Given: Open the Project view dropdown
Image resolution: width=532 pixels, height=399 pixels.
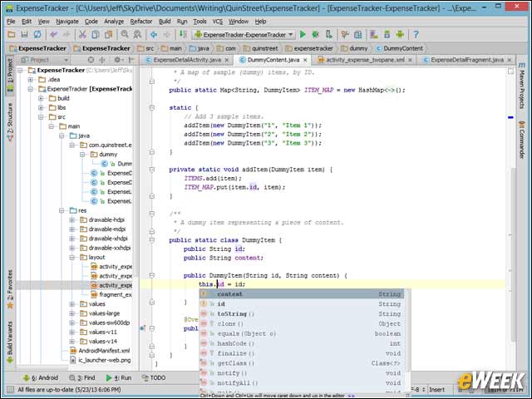Looking at the screenshot, I should [44, 60].
